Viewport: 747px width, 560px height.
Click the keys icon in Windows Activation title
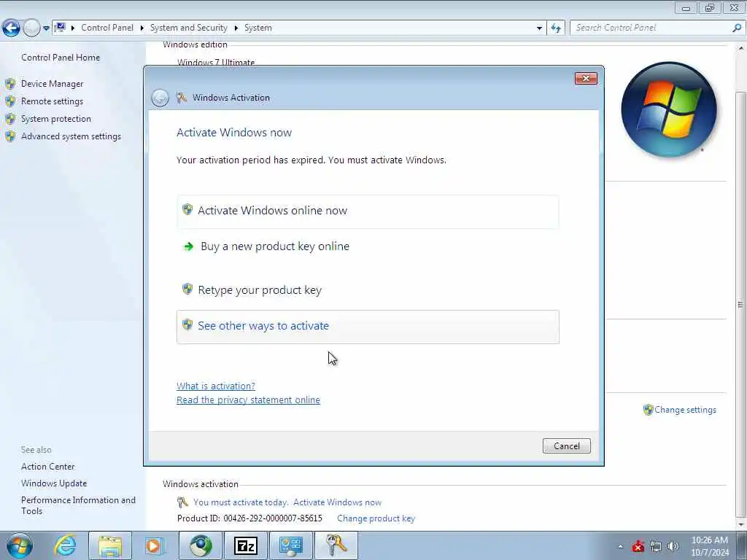coord(181,98)
